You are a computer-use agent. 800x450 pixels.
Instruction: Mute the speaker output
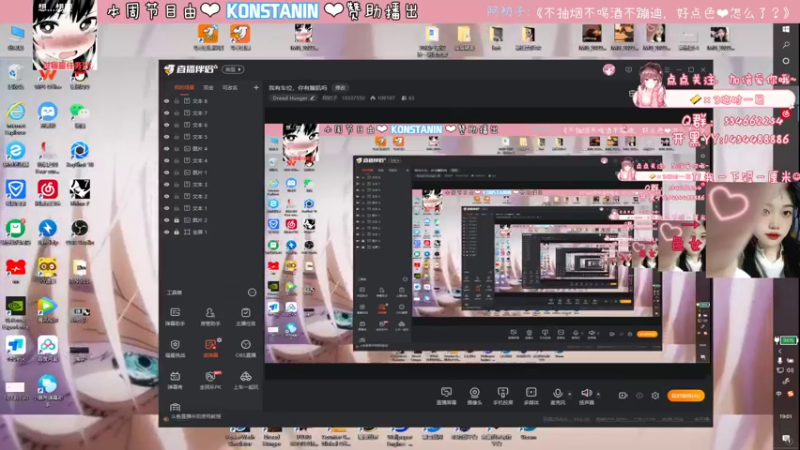[x=586, y=395]
